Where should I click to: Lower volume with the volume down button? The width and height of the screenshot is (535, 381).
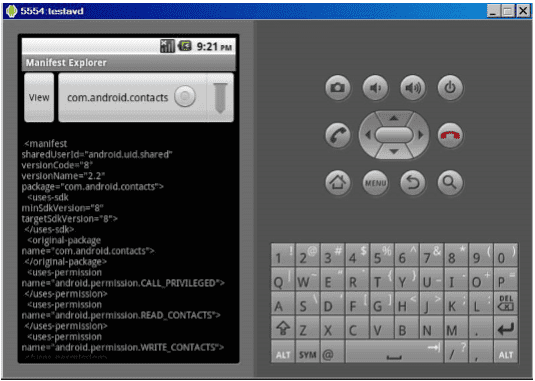(375, 88)
